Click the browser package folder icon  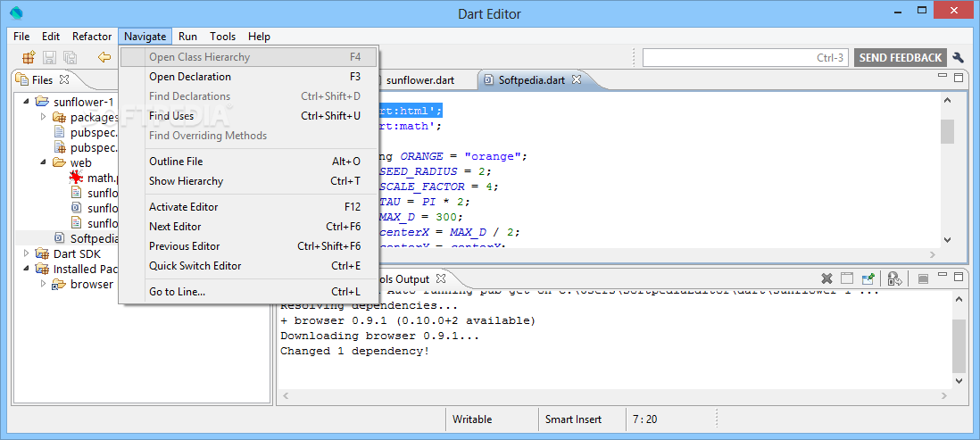(x=59, y=285)
